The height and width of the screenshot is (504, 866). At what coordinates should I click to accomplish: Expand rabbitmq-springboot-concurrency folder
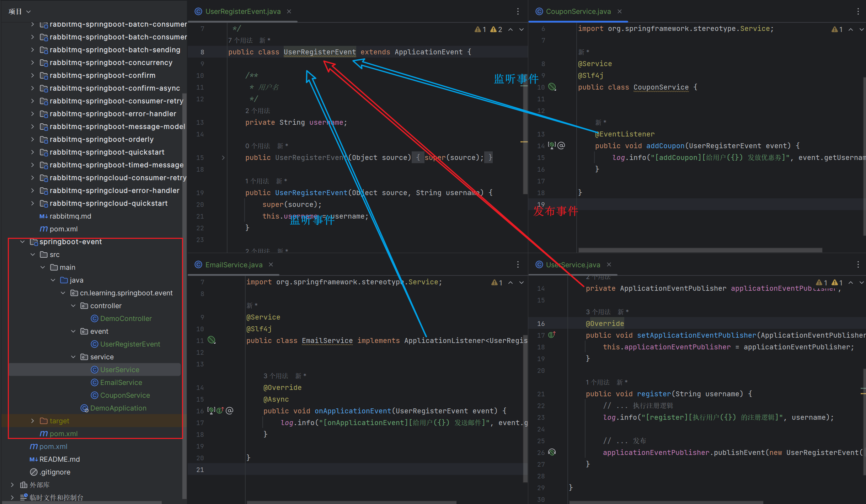pyautogui.click(x=32, y=63)
